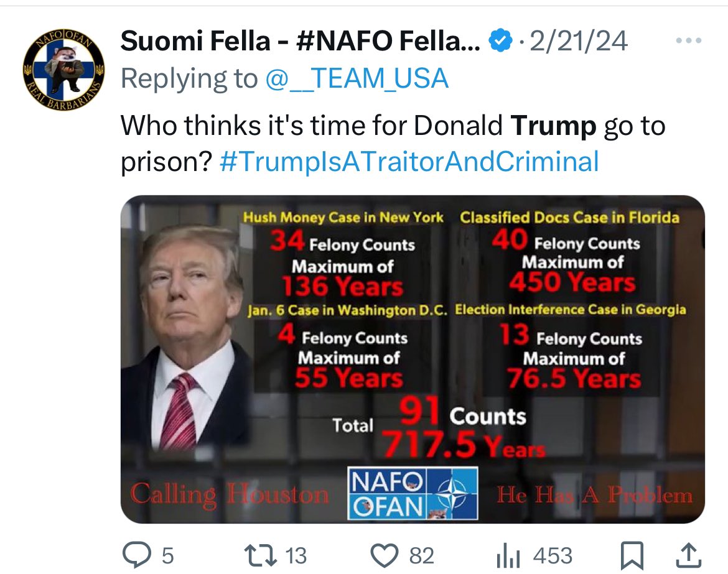Open the three-dot more options menu

688,42
